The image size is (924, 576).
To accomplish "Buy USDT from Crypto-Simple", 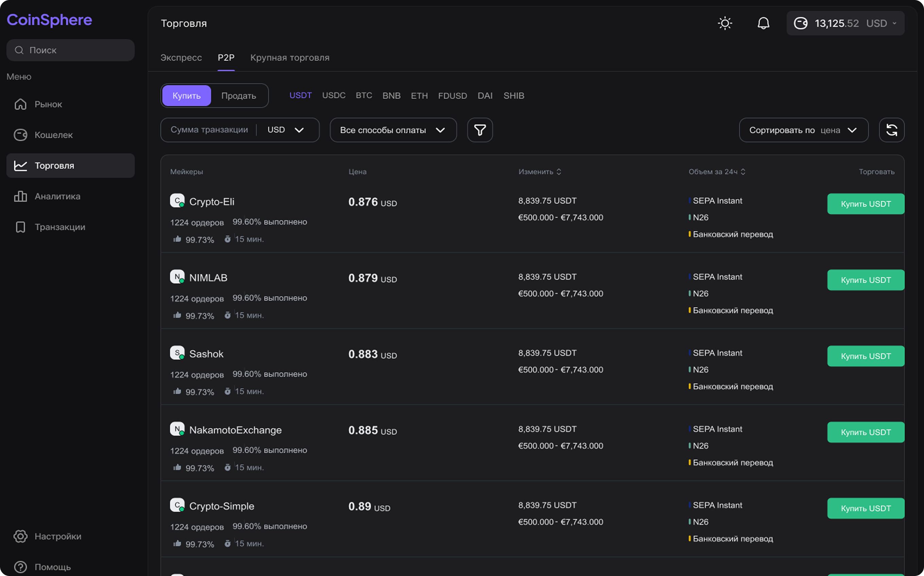I will pos(866,508).
